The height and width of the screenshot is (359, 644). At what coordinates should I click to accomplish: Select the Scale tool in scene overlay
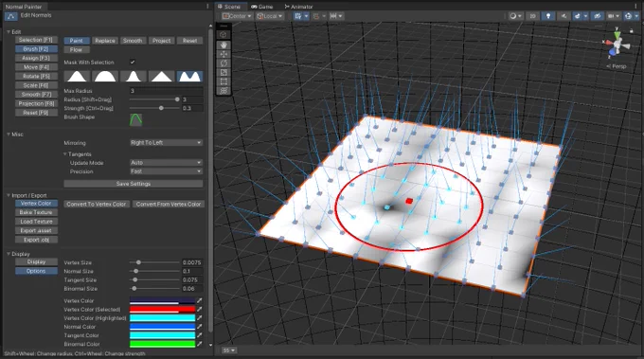click(x=224, y=72)
